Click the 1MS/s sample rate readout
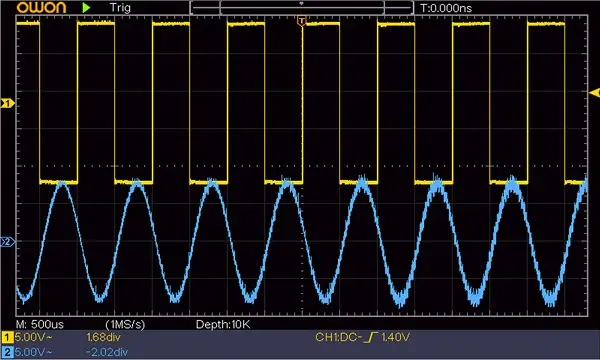600x360 pixels. tap(125, 324)
